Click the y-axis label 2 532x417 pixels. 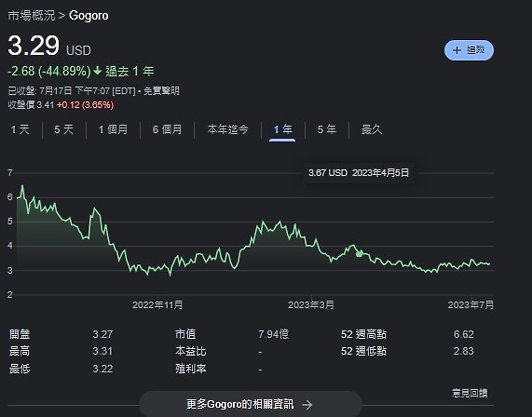point(10,295)
